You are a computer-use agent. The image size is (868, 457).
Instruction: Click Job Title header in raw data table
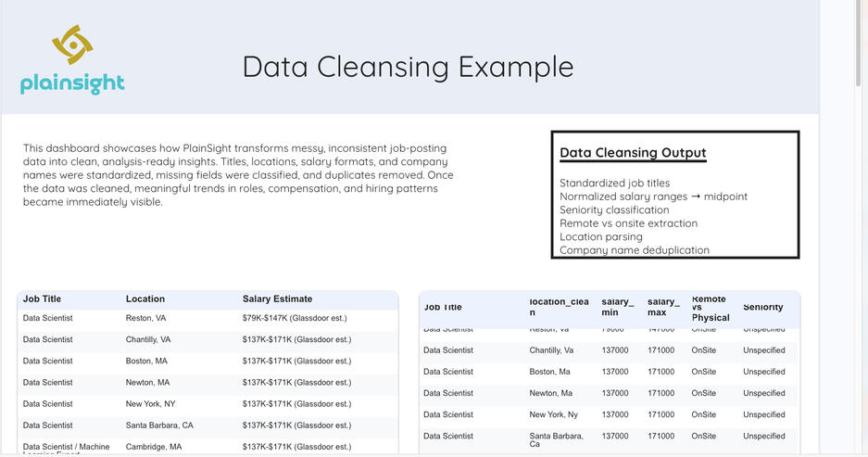(x=42, y=299)
